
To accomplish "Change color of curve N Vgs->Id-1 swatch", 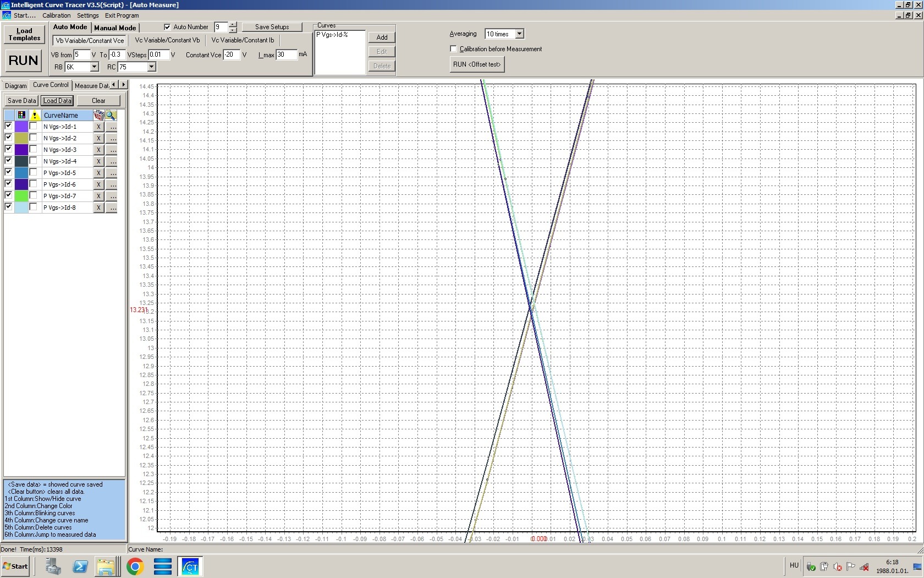I will tap(21, 127).
